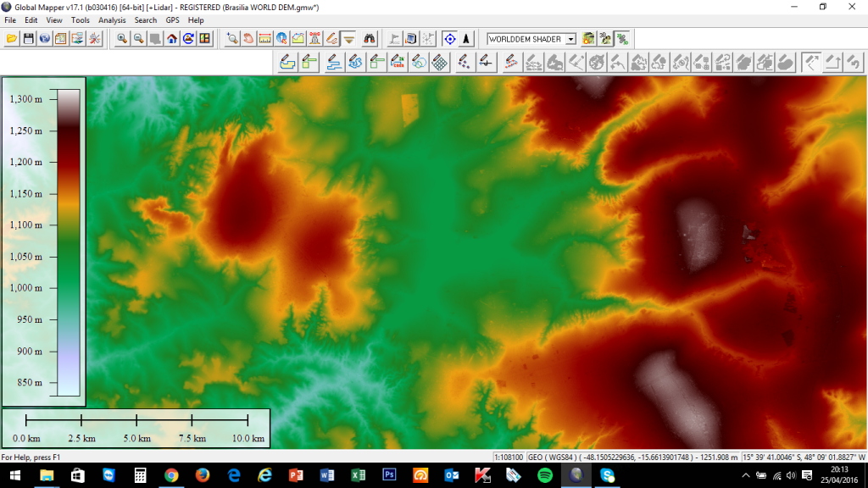Image resolution: width=868 pixels, height=488 pixels.
Task: Save workspace with the floppy disk icon
Action: [x=28, y=39]
